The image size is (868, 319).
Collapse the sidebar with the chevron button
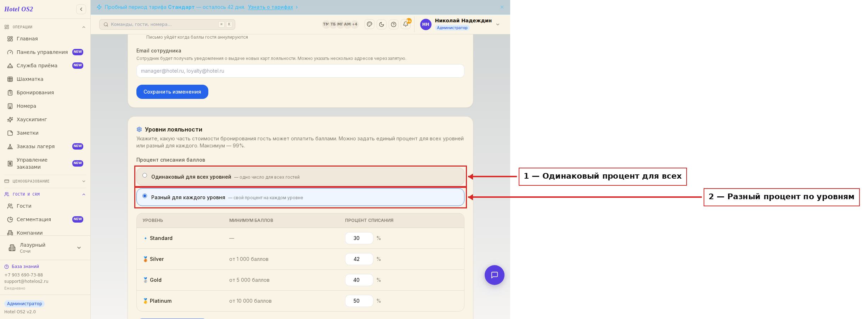click(x=81, y=9)
